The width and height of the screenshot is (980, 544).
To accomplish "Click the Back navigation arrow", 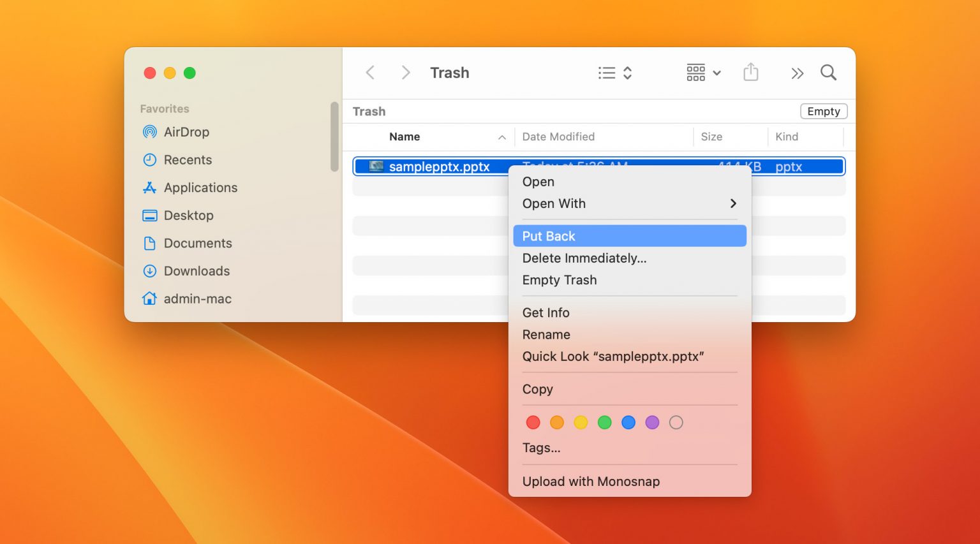I will [370, 72].
